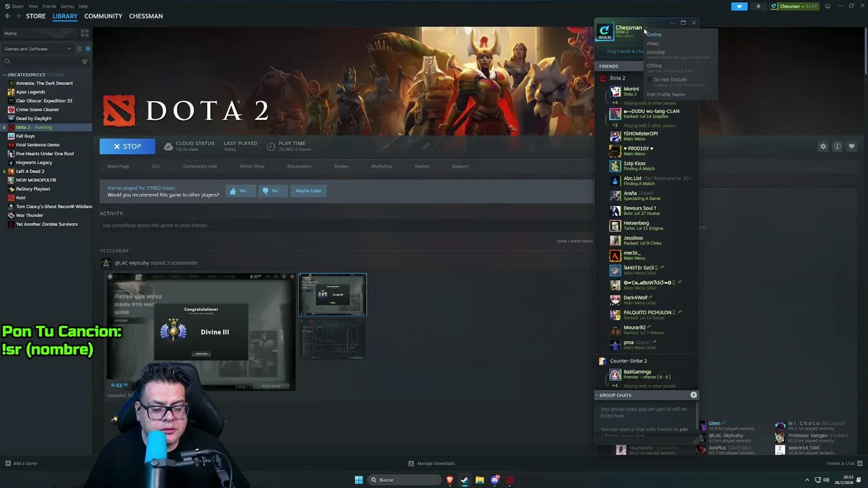Open game settings gear icon

(823, 146)
